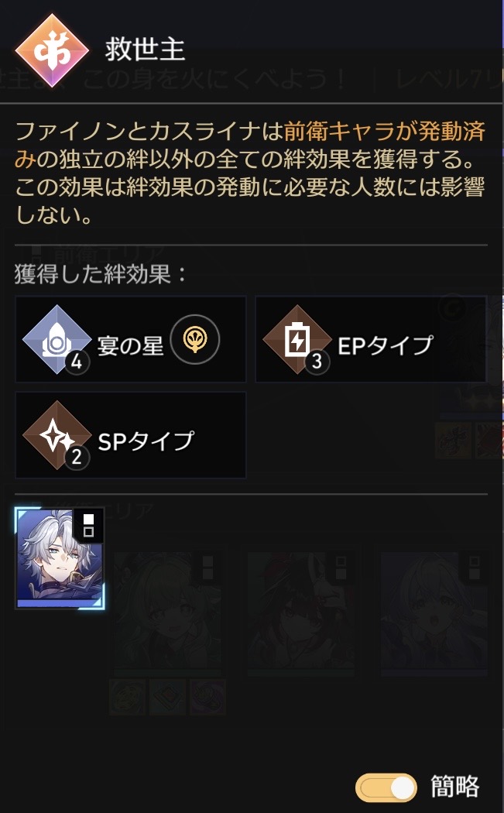Select the EPタイプ battery diamond icon

pos(297,340)
